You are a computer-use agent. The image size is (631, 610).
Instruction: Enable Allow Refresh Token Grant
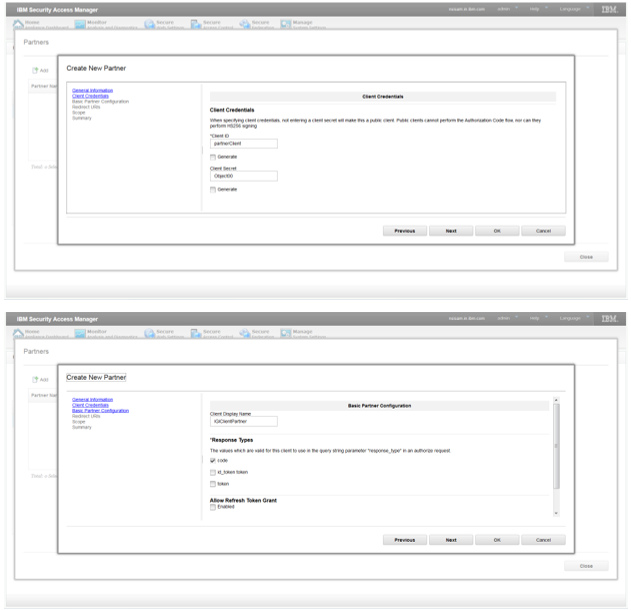213,507
